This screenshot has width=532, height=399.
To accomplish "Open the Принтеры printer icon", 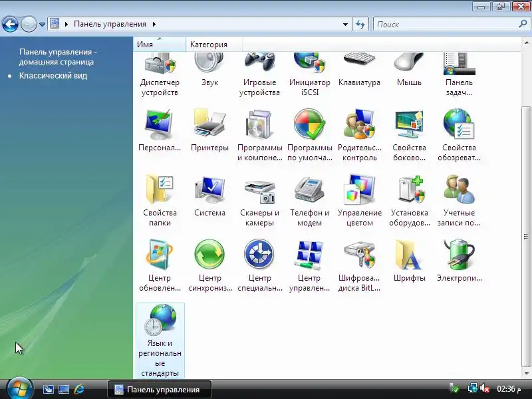I will (209, 124).
